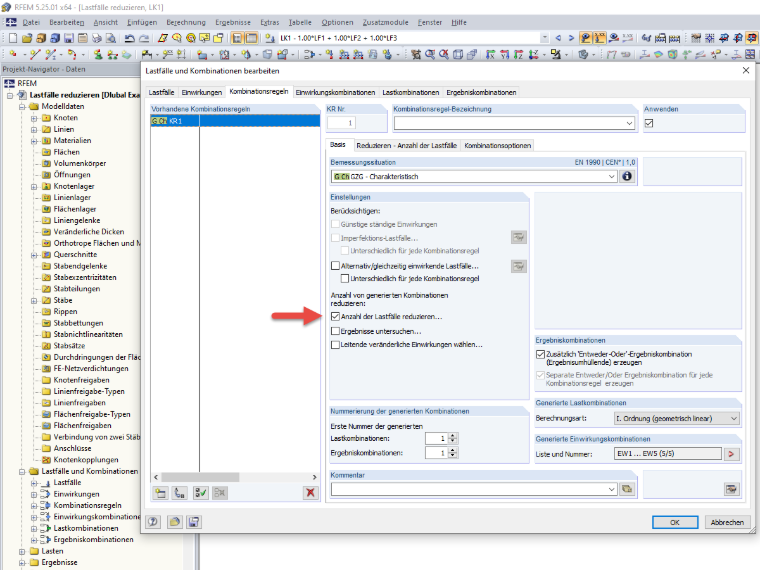The image size is (760, 570).
Task: Increase Lastkombinationen first number spinner
Action: click(x=453, y=436)
